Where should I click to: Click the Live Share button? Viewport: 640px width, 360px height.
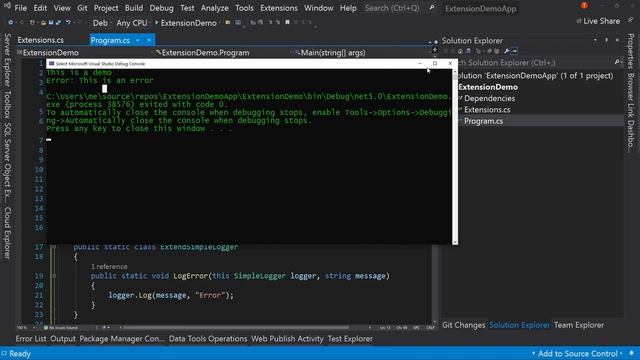[598, 21]
